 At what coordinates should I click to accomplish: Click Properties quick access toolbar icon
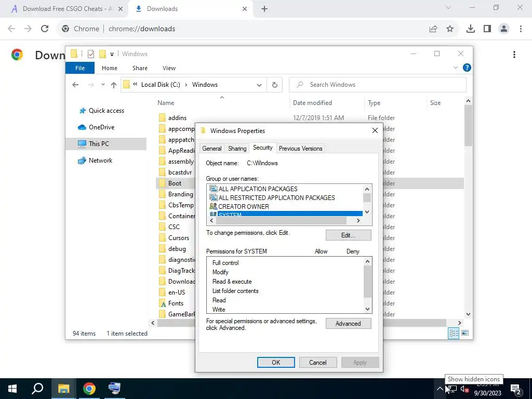coord(90,54)
